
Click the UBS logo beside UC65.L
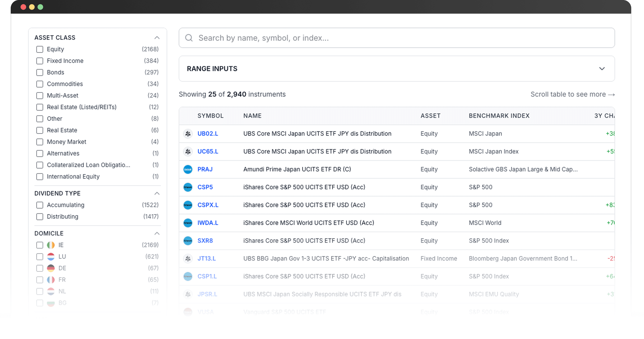(188, 151)
